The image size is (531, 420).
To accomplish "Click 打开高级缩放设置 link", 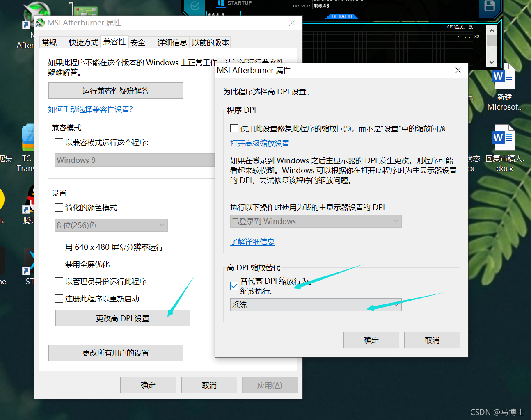I will click(x=260, y=144).
